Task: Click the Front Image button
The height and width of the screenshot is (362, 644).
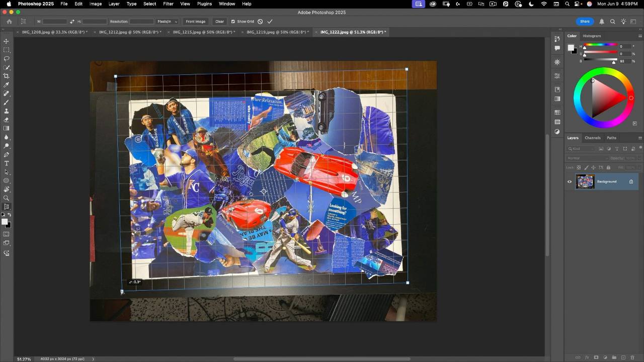Action: pos(195,22)
